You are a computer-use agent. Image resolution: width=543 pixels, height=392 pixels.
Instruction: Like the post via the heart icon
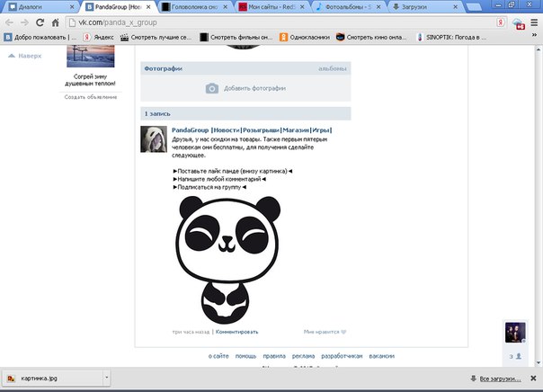coord(343,332)
